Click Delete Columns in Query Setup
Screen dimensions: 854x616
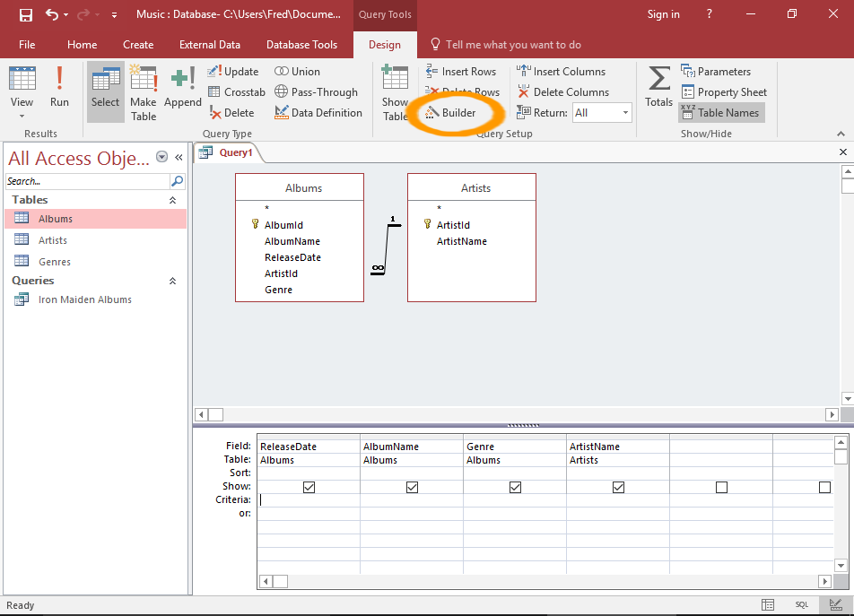click(x=562, y=92)
